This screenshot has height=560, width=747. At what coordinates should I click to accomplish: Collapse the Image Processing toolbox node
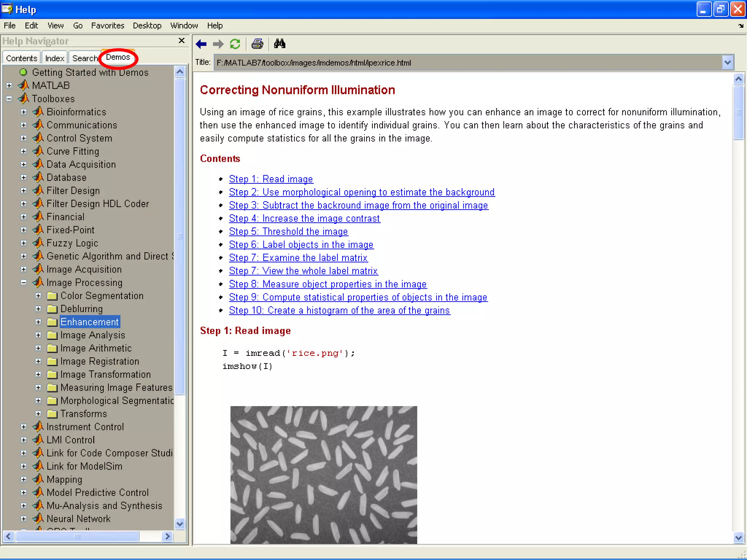(24, 283)
